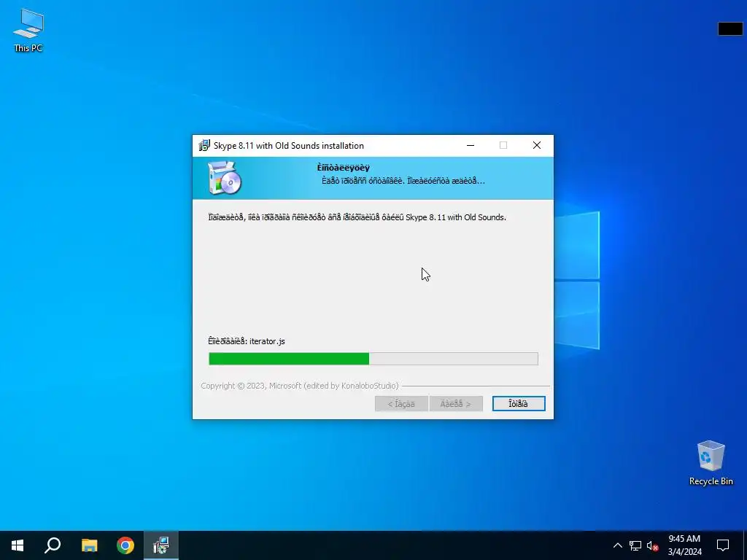Click the disabled Next button

(455, 404)
